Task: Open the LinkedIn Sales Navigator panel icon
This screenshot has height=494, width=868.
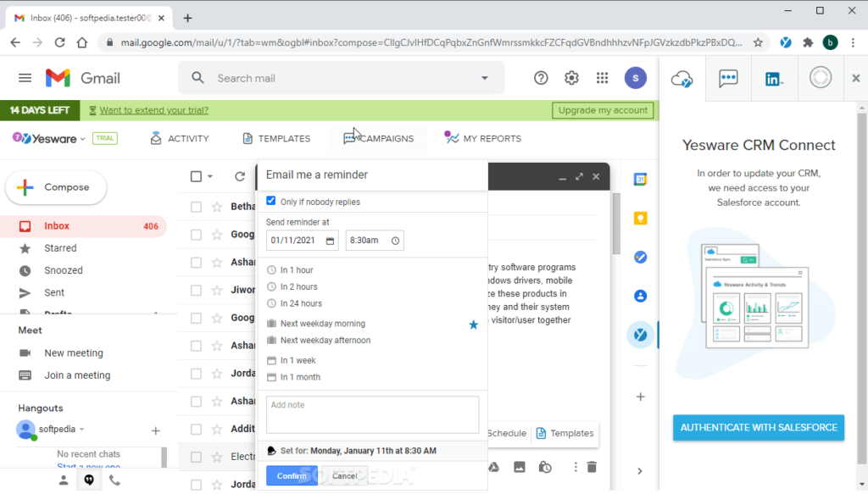Action: (774, 78)
